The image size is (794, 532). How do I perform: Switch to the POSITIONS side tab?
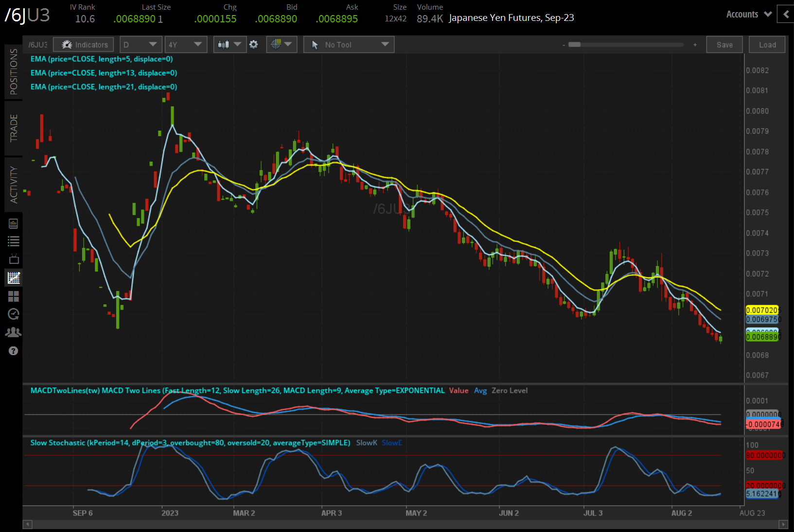(x=14, y=71)
